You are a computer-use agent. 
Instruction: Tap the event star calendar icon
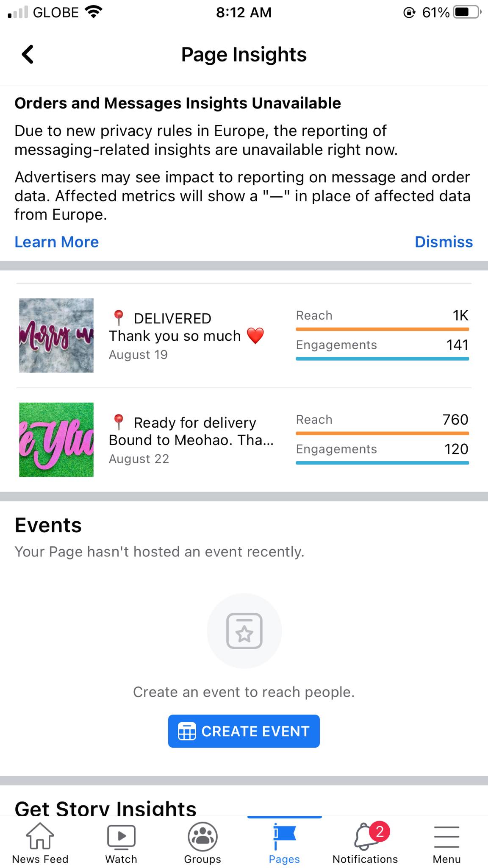coord(244,631)
